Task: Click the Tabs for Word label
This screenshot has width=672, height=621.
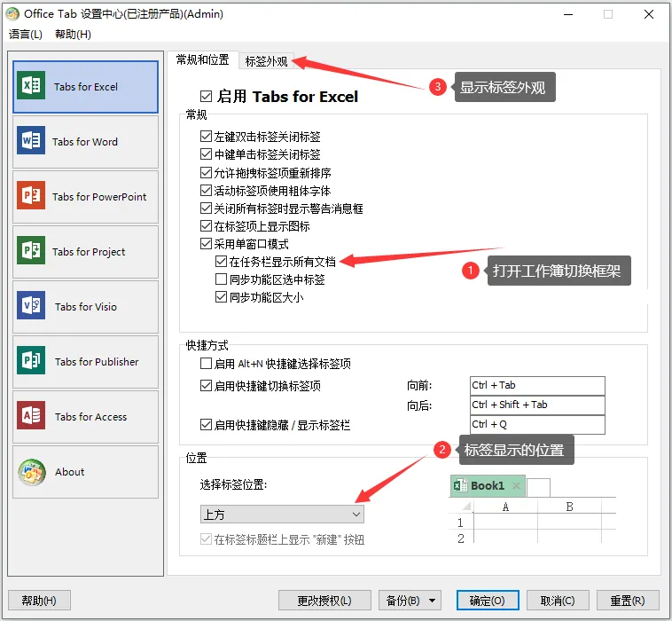Action: [85, 142]
